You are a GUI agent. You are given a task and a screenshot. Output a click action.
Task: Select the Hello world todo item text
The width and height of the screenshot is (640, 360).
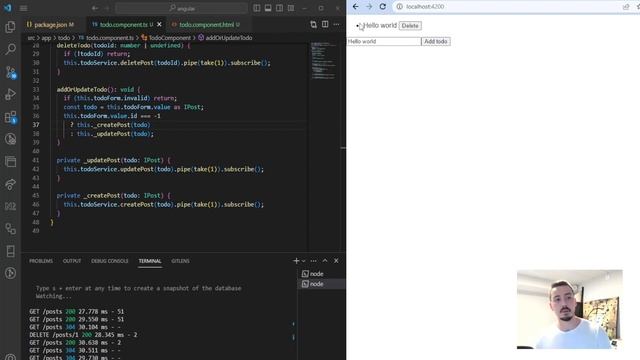coord(380,25)
